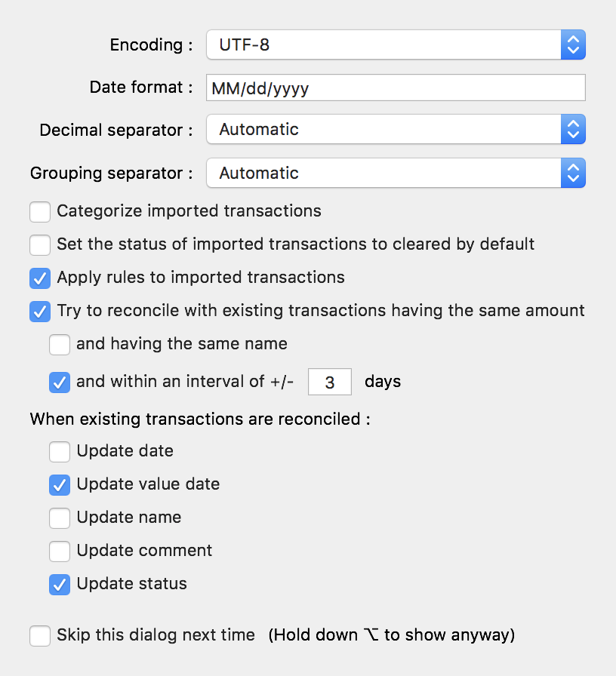Click the Decimal separator blue arrow icon
Viewport: 616px width, 676px height.
click(573, 129)
